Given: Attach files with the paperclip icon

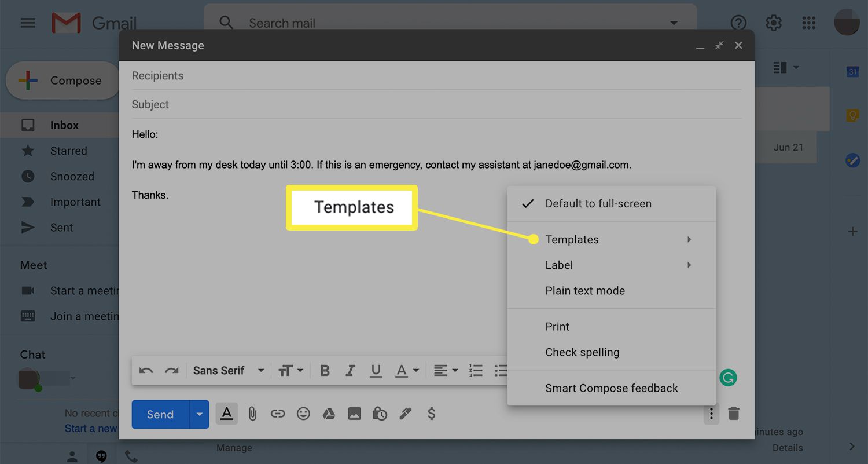Looking at the screenshot, I should point(252,414).
